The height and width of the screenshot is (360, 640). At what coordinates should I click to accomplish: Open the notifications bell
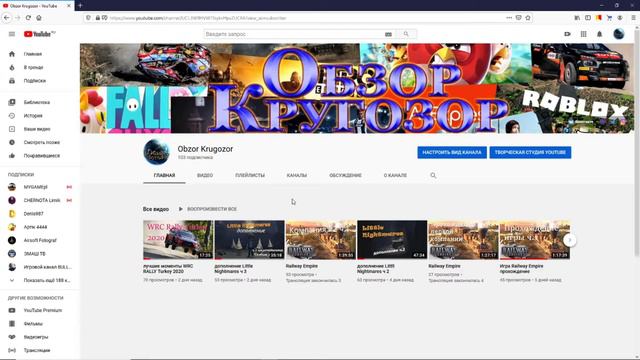point(599,34)
